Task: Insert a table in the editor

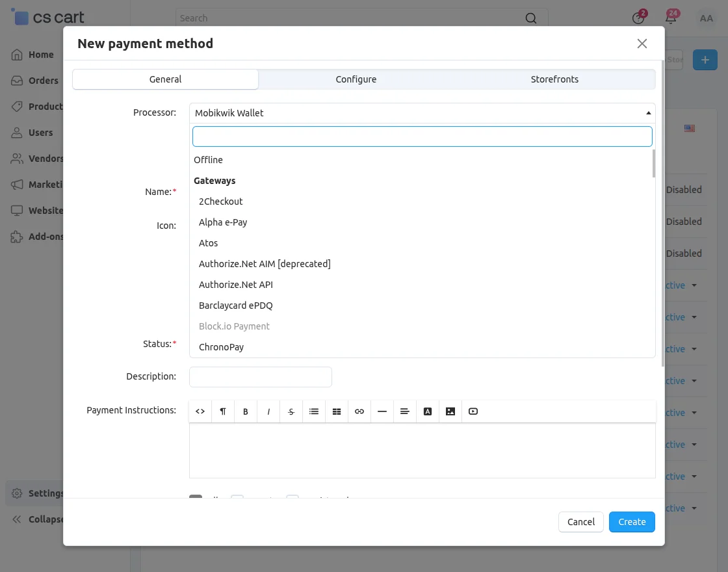Action: (337, 411)
